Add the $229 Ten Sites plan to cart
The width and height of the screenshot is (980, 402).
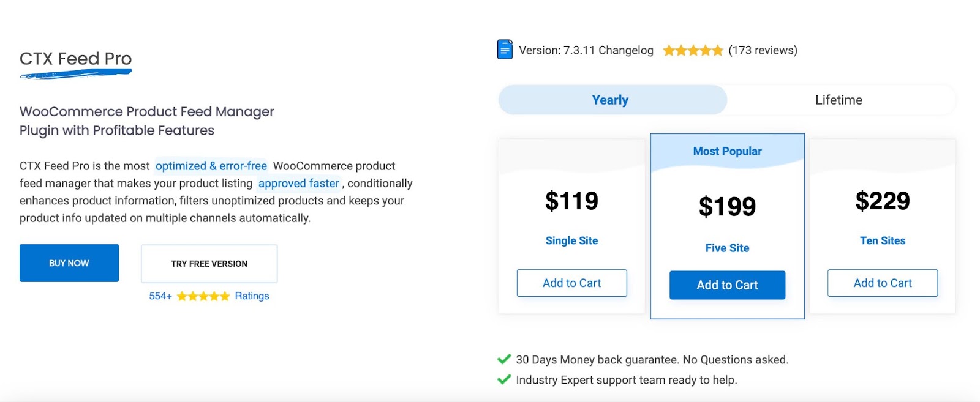coord(883,283)
